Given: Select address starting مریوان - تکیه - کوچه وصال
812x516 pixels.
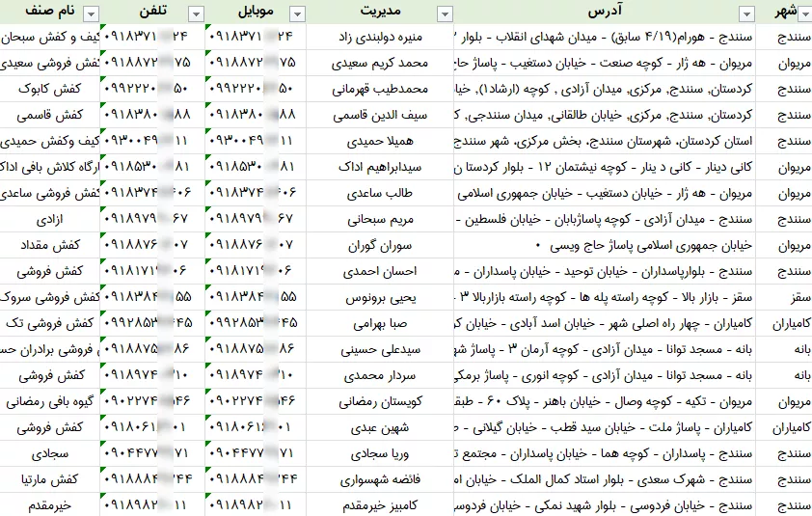Looking at the screenshot, I should pyautogui.click(x=605, y=401).
